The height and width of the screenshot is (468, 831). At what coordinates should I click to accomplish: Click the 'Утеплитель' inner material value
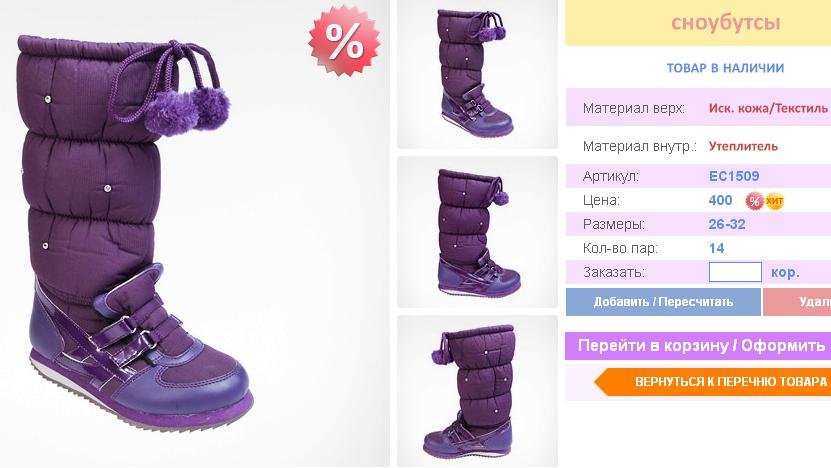[x=743, y=146]
